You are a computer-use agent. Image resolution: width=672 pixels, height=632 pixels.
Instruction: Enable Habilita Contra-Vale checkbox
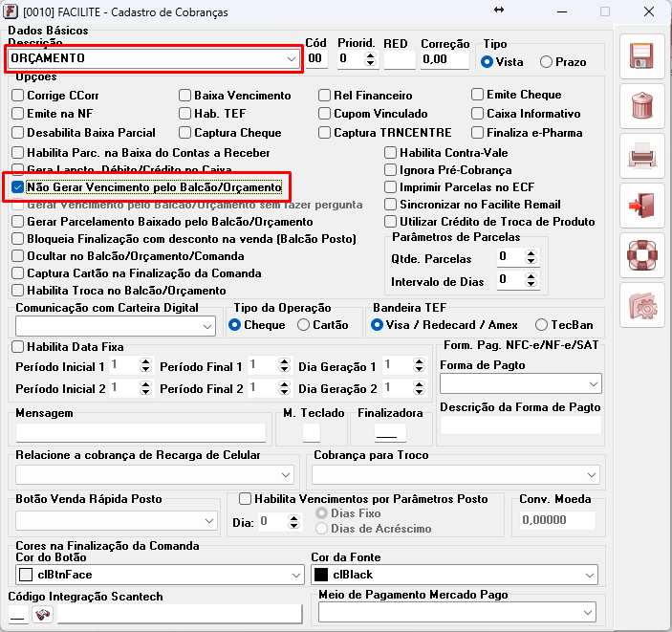click(390, 153)
